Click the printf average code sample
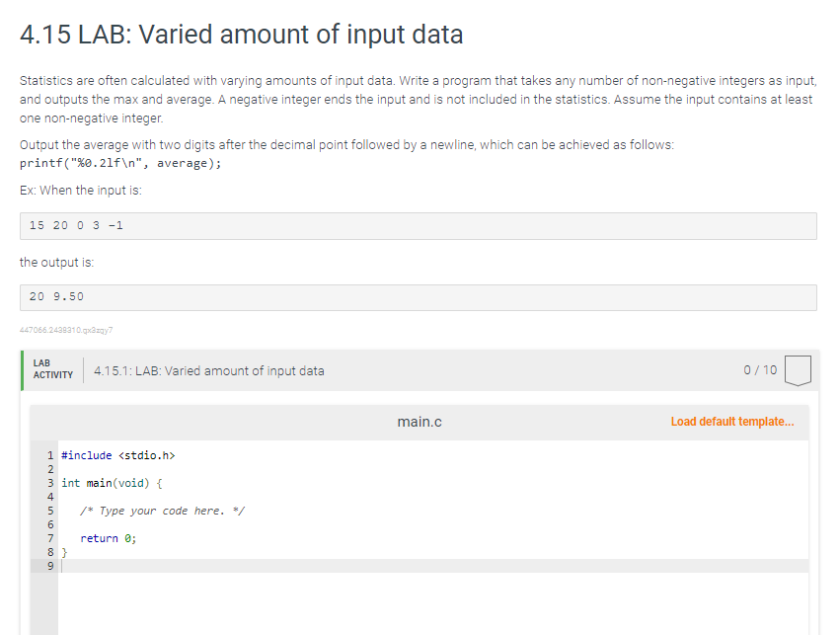Image resolution: width=840 pixels, height=635 pixels. tap(120, 163)
